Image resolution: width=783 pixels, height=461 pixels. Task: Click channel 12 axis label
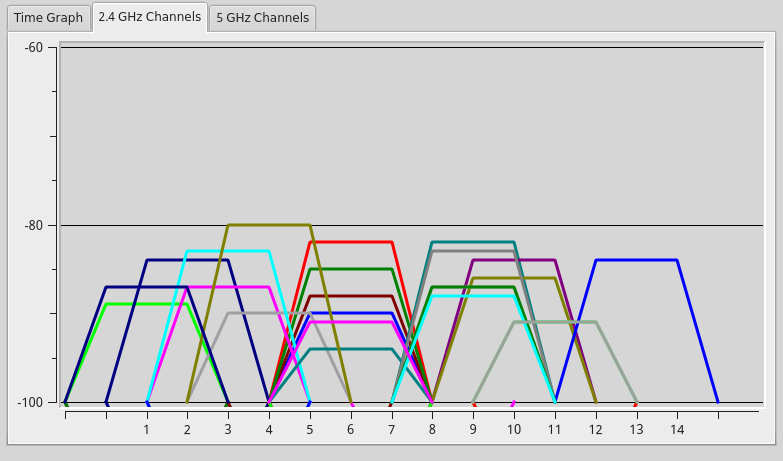pos(595,430)
